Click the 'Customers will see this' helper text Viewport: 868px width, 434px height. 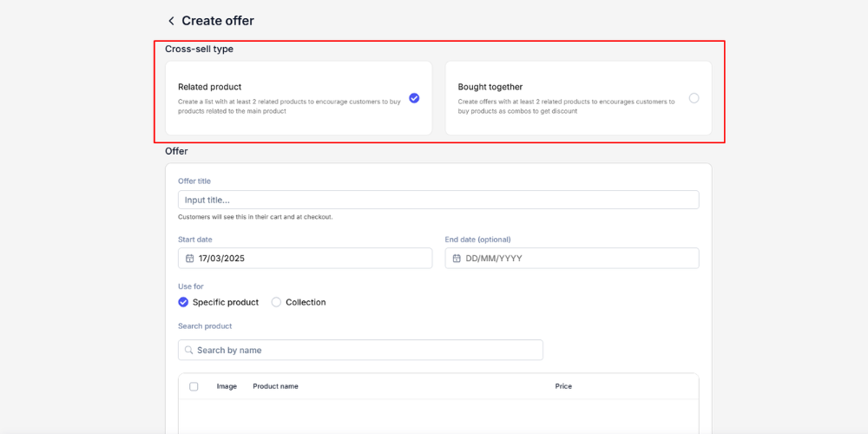point(255,217)
